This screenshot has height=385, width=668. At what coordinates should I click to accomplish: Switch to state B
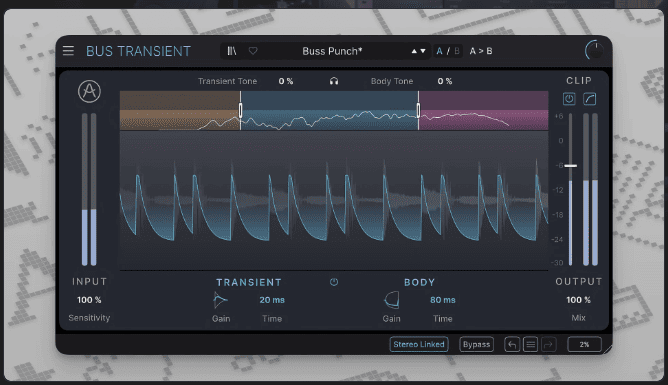tap(457, 51)
